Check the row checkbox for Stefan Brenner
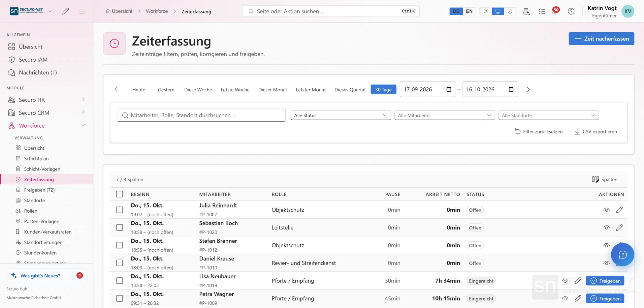This screenshot has width=644, height=308. coord(120,245)
